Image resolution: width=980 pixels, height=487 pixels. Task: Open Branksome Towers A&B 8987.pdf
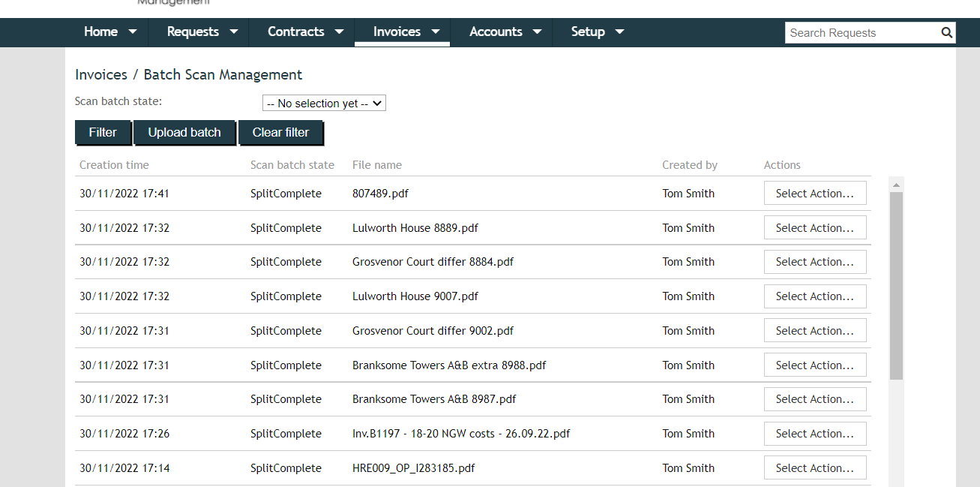[433, 398]
